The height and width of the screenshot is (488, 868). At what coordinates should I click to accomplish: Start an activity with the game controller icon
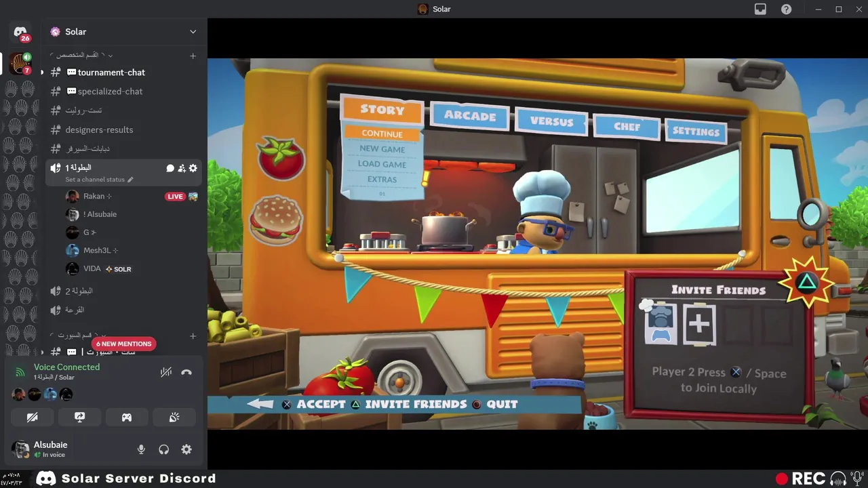[x=127, y=418]
